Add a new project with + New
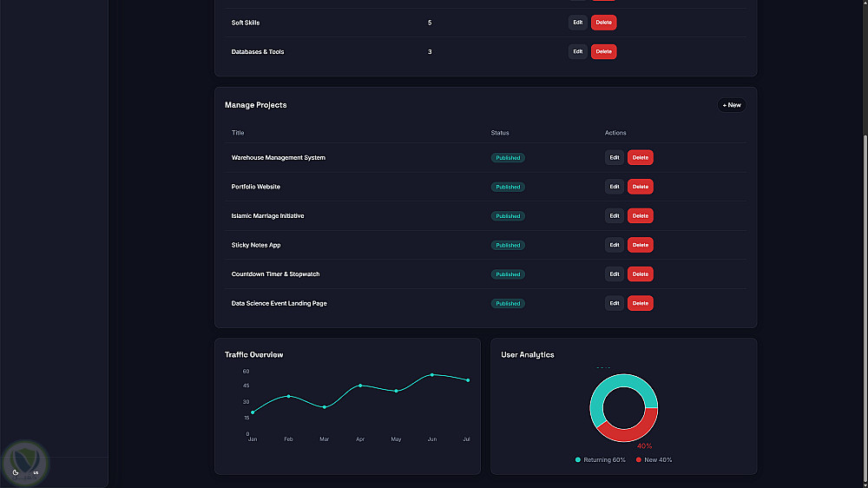 [x=731, y=105]
